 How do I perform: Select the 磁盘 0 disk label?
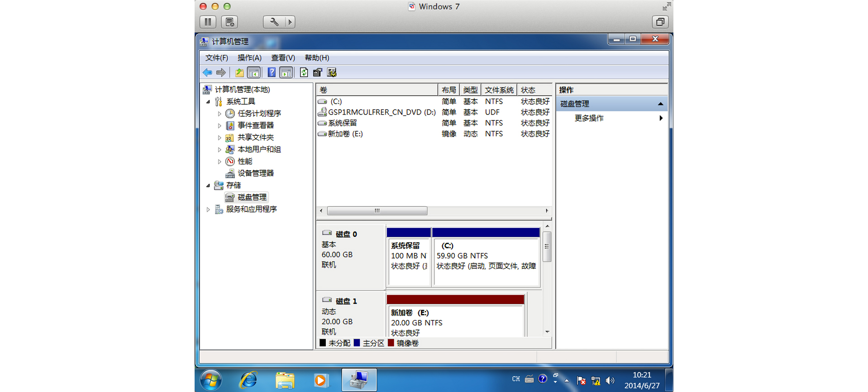pos(346,234)
